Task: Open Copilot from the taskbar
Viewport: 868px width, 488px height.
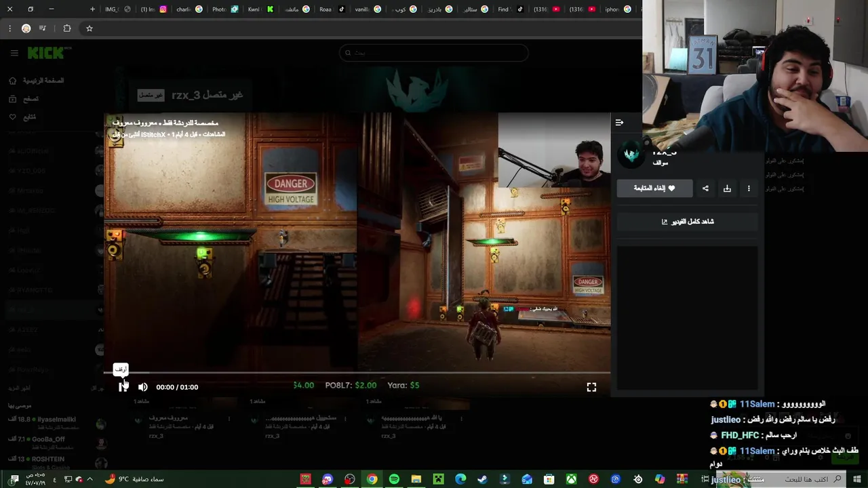Action: (660, 479)
